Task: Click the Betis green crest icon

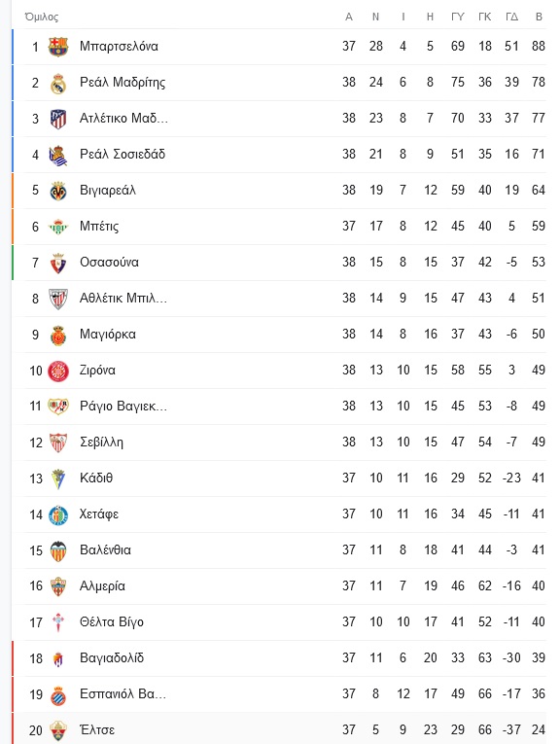Action: tap(58, 227)
